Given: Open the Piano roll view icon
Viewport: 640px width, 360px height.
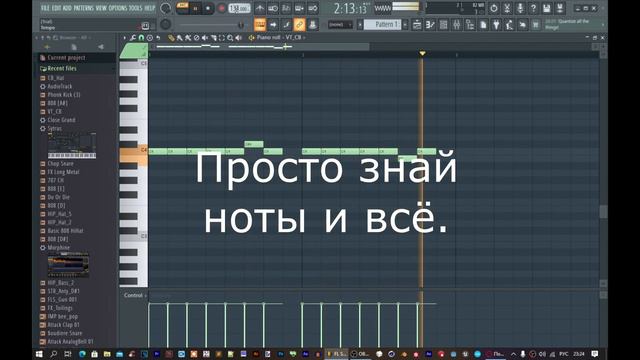Looking at the screenshot, I should pos(430,25).
